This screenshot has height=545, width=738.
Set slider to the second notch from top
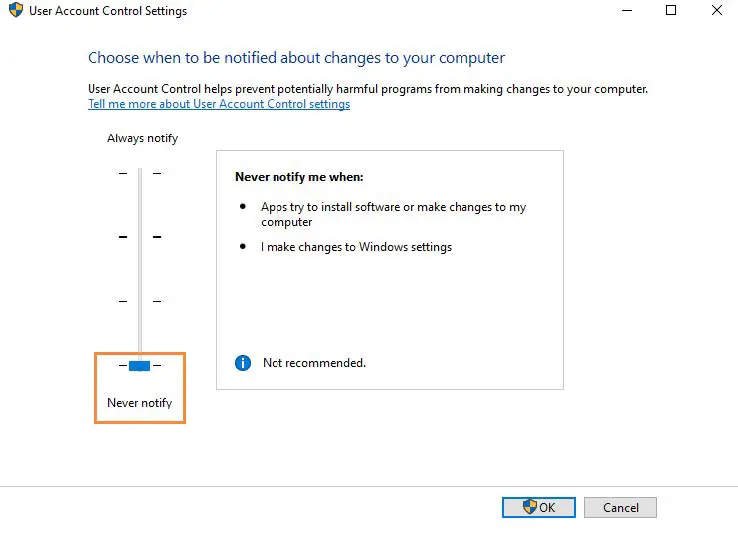140,237
